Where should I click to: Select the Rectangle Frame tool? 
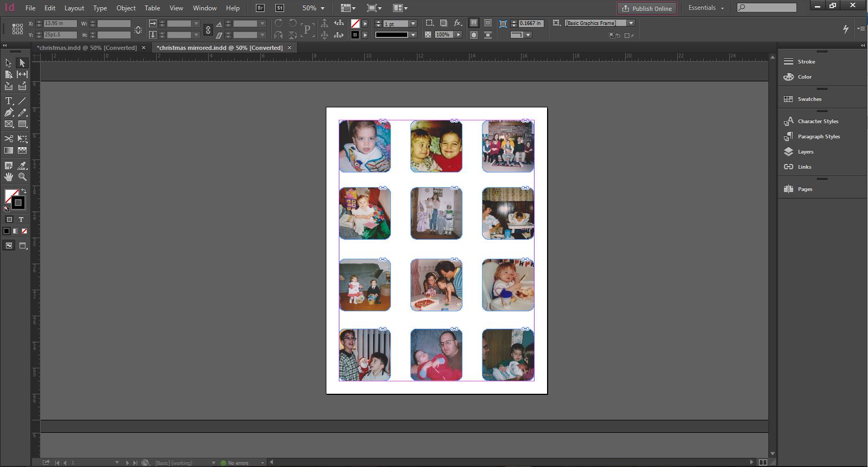point(9,124)
